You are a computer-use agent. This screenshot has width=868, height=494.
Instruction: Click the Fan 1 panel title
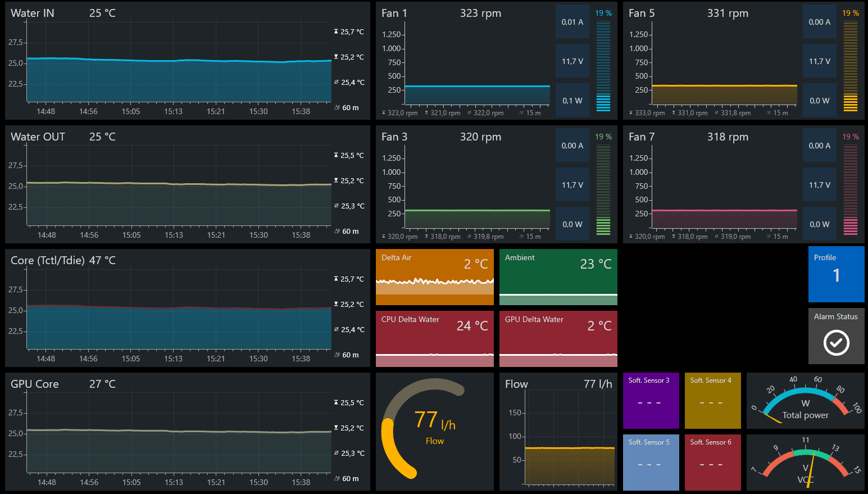coord(394,13)
